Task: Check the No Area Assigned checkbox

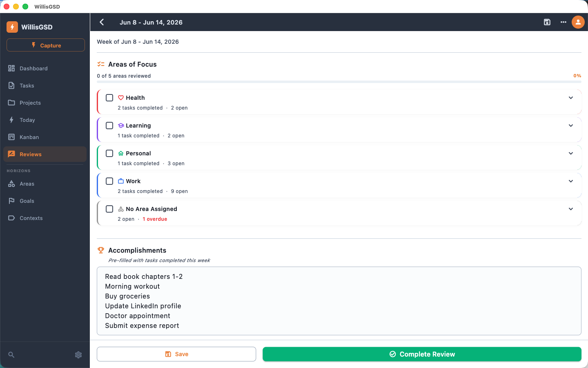Action: pyautogui.click(x=109, y=209)
